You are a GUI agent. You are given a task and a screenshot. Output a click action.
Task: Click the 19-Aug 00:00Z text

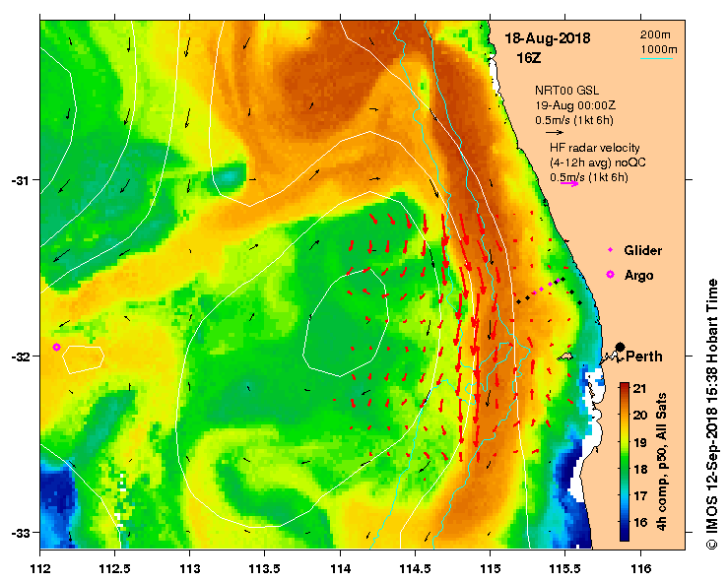tap(575, 105)
